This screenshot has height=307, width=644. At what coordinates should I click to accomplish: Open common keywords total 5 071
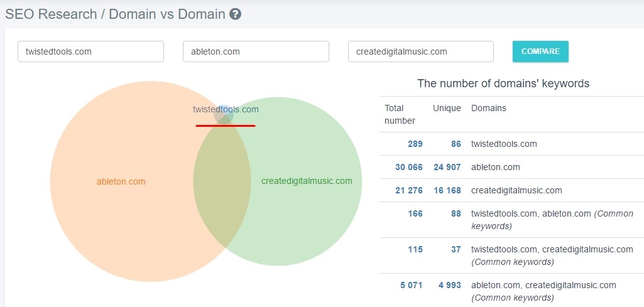click(412, 285)
